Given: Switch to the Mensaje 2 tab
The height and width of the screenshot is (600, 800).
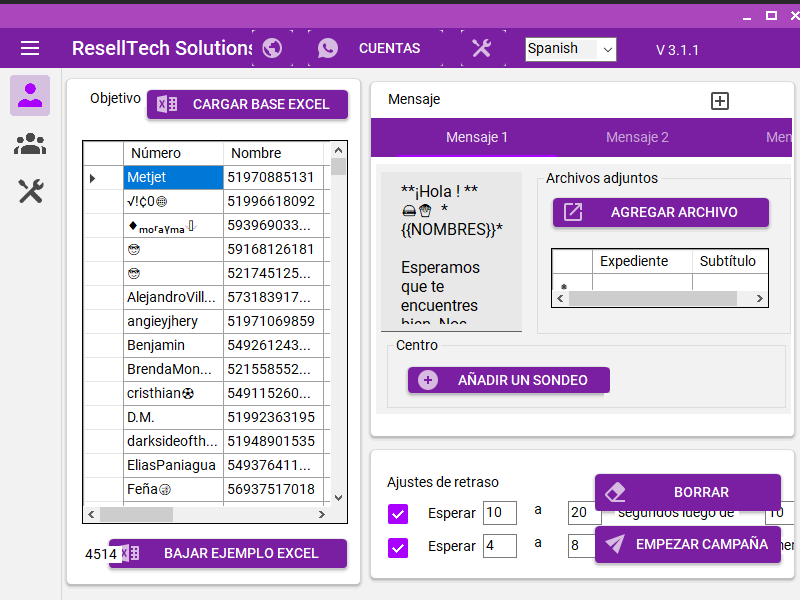Looking at the screenshot, I should click(637, 137).
